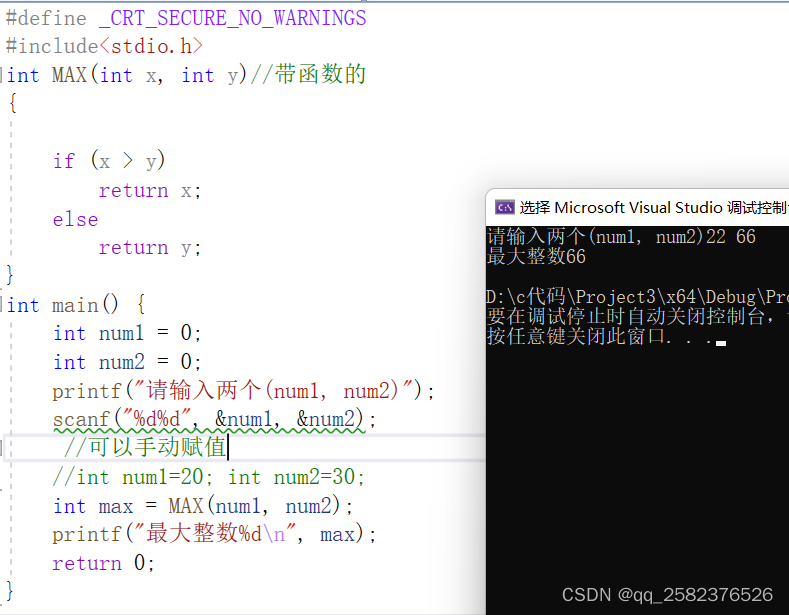Click the 'if (x > y)' condition line
Viewport: 789px width, 615px height.
tap(109, 161)
